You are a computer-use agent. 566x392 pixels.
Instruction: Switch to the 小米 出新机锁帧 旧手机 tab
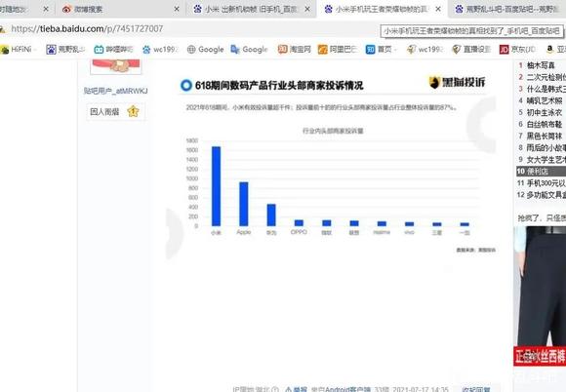point(252,9)
